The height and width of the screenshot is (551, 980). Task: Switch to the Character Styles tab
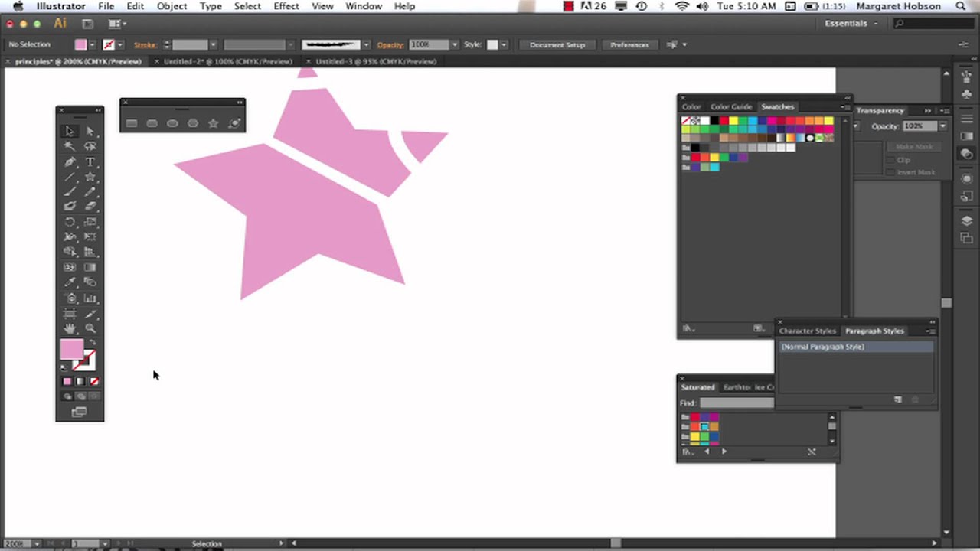808,331
